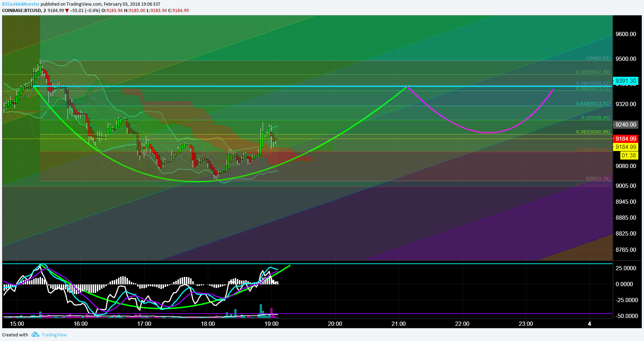Click the −55.01 (−0.6%) change text
The width and height of the screenshot is (644, 341).
click(85, 10)
